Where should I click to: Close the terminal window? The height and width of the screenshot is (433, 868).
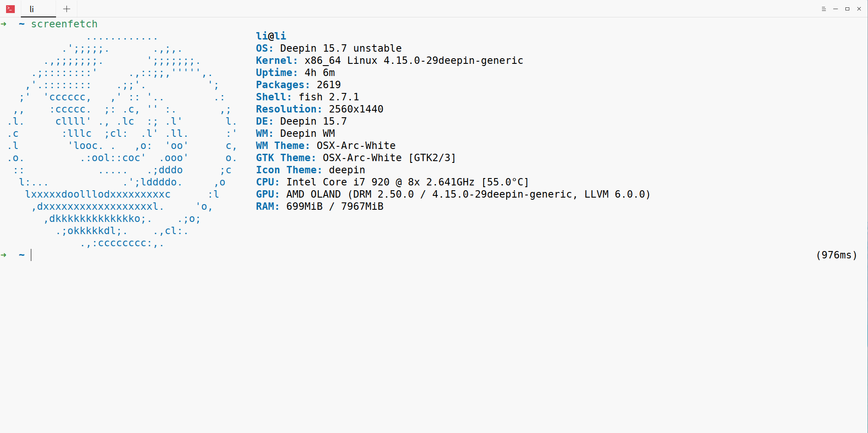859,9
